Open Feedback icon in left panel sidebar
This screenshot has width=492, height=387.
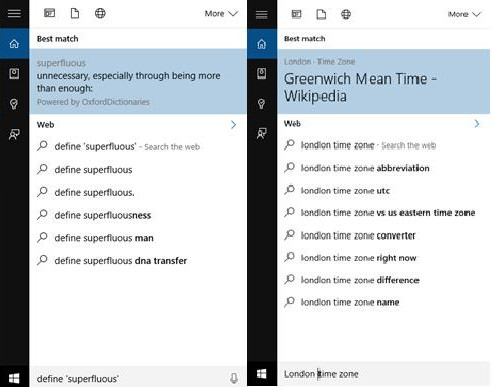14,134
